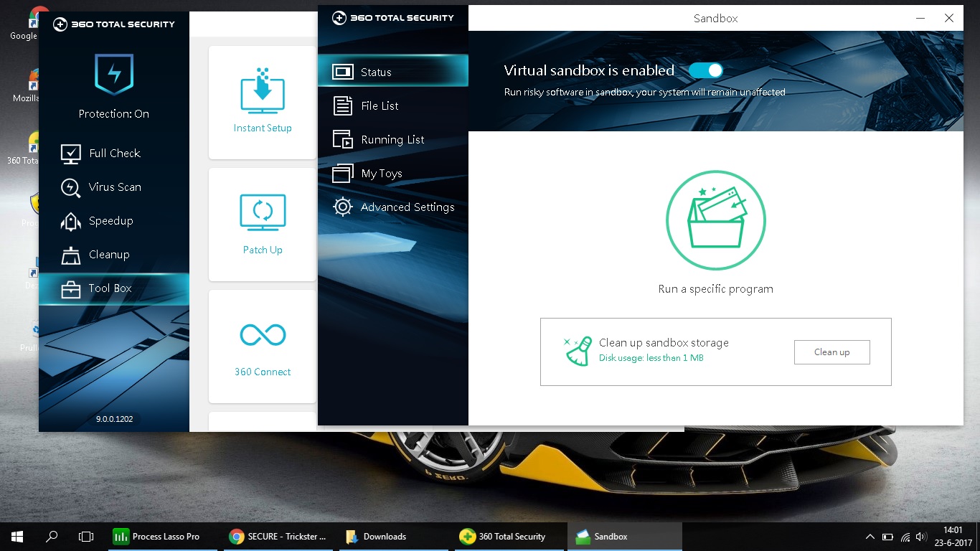Click the 'Run risky software in sandbox' description
The width and height of the screenshot is (980, 551).
(x=644, y=92)
